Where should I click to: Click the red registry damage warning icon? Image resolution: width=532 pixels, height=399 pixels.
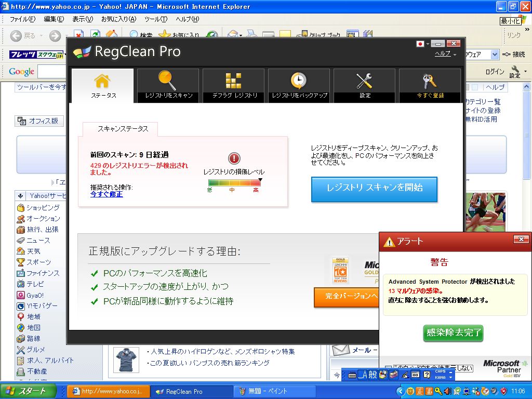pos(234,158)
